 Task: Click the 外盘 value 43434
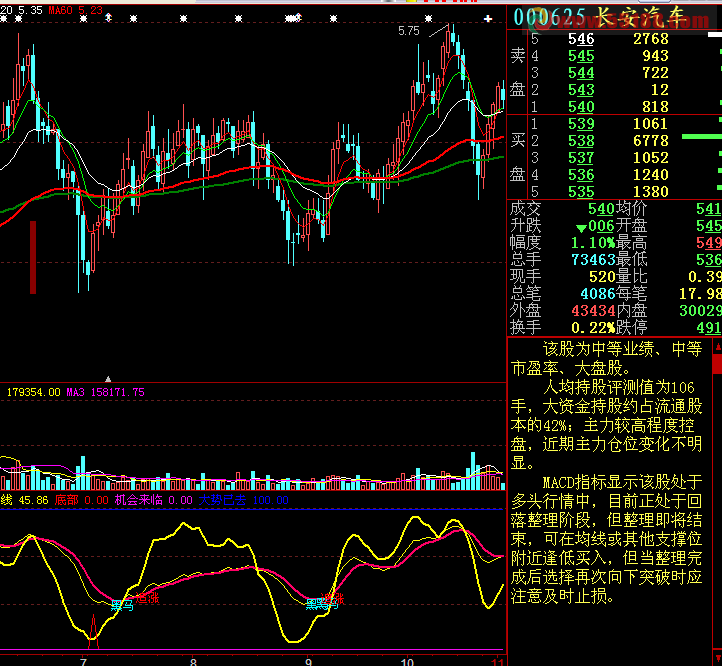click(593, 311)
